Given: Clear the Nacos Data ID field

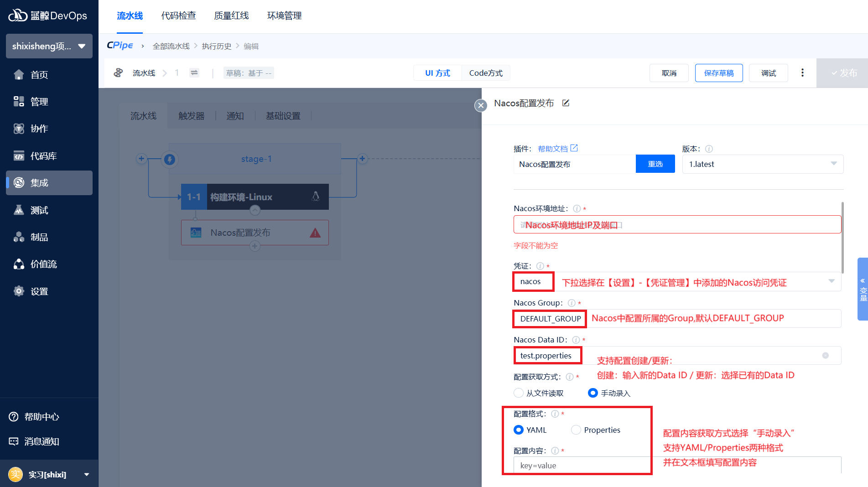Looking at the screenshot, I should (825, 356).
